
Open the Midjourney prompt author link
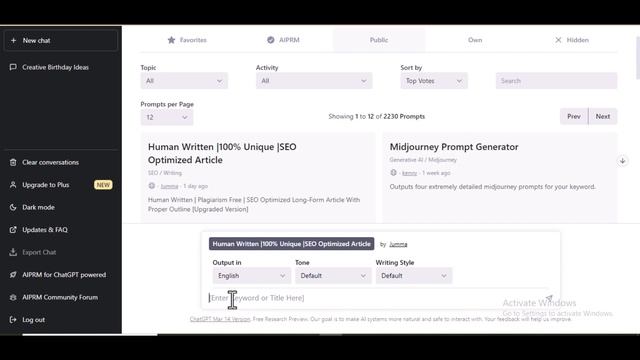[x=409, y=173]
